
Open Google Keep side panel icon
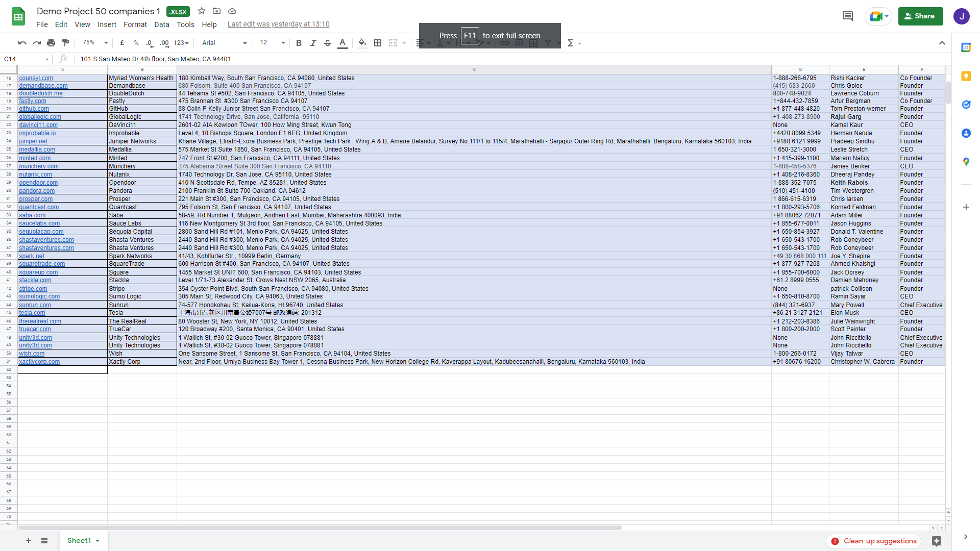[966, 76]
